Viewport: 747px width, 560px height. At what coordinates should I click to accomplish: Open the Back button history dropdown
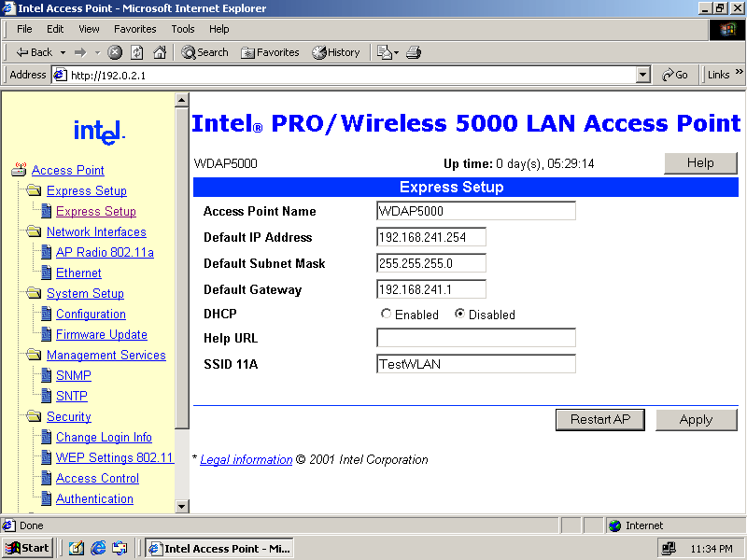(63, 52)
